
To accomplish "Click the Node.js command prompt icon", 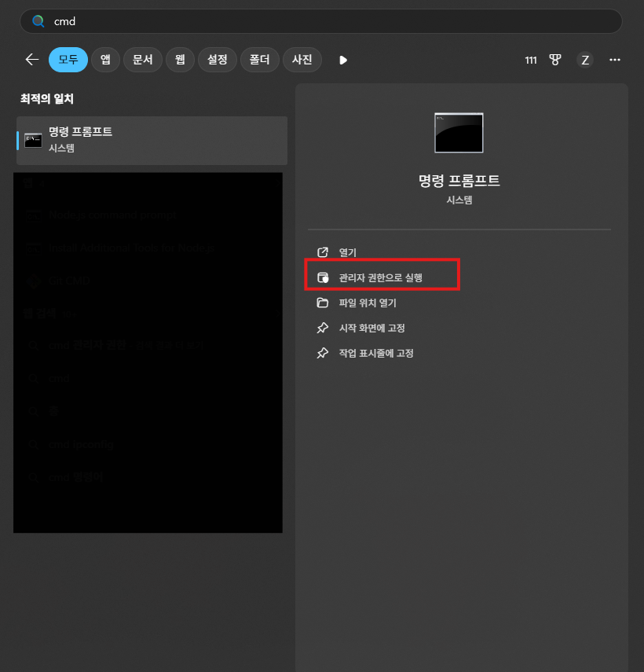I will (34, 215).
